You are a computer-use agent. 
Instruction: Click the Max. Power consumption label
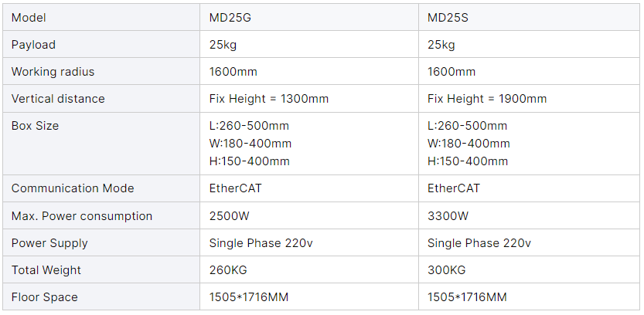click(82, 216)
